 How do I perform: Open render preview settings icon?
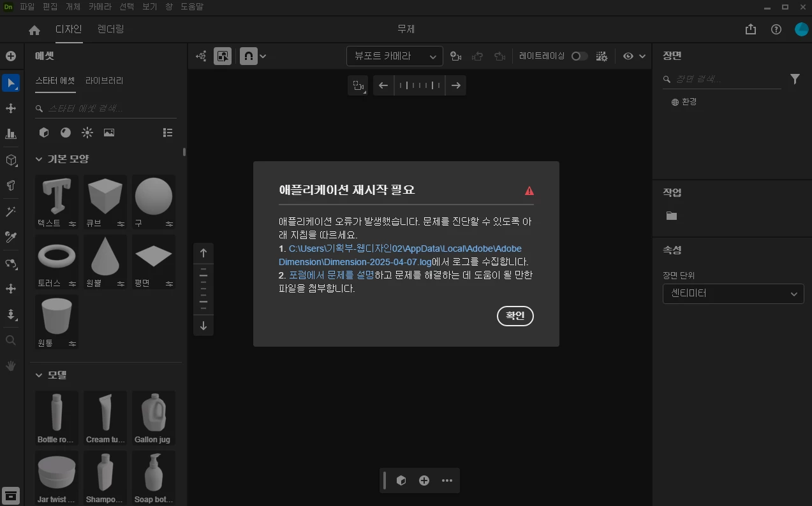[x=602, y=56]
